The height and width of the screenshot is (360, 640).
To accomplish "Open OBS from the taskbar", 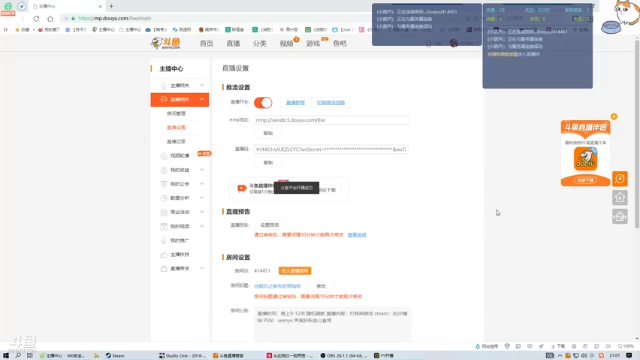I will click(344, 356).
